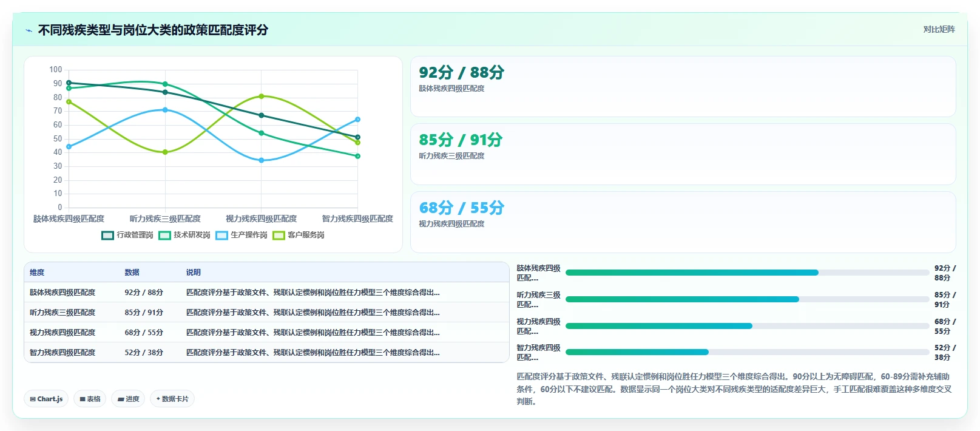Select the 68分 / 55分 data card

pyautogui.click(x=683, y=222)
